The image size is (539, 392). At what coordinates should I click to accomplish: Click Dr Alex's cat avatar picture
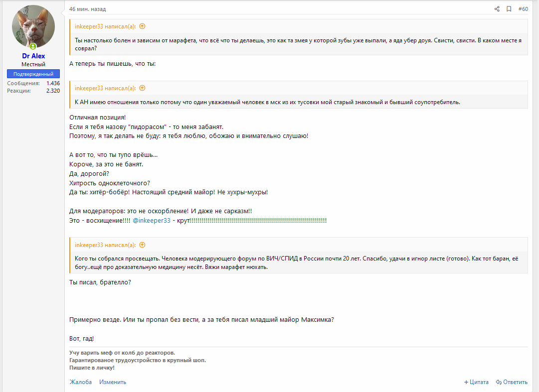(x=33, y=27)
